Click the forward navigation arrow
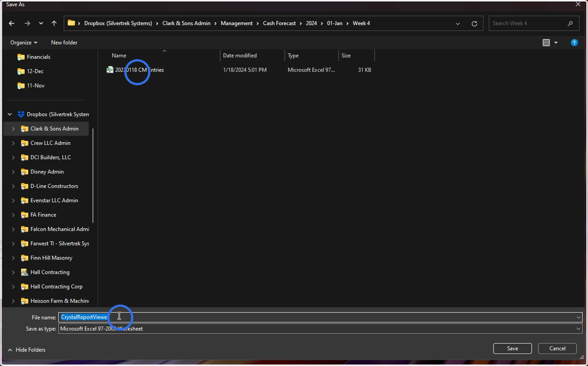This screenshot has height=366, width=588. (27, 24)
